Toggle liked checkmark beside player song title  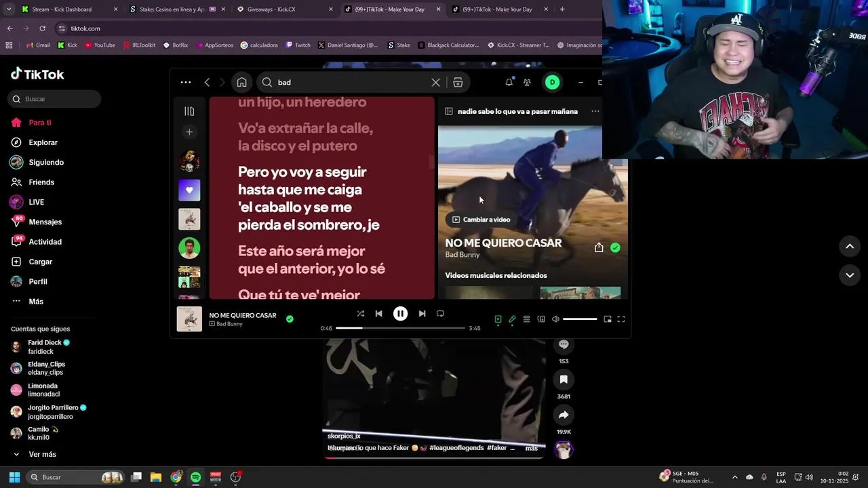click(x=290, y=319)
